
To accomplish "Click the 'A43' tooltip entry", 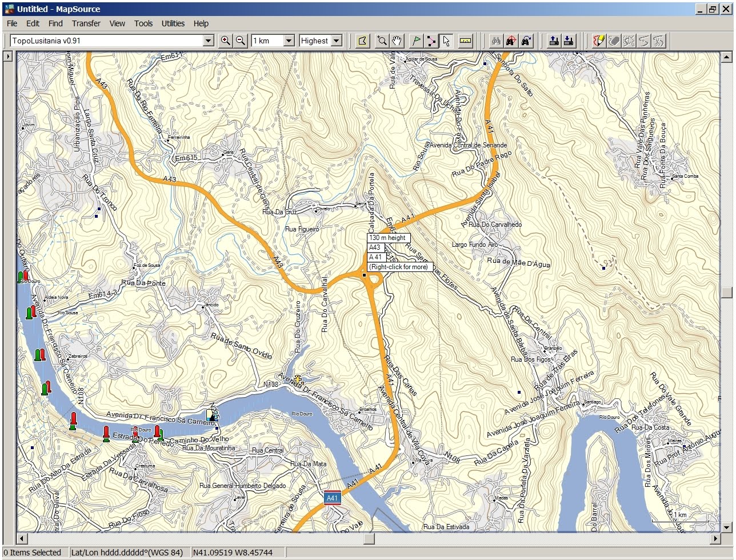I will tap(375, 247).
